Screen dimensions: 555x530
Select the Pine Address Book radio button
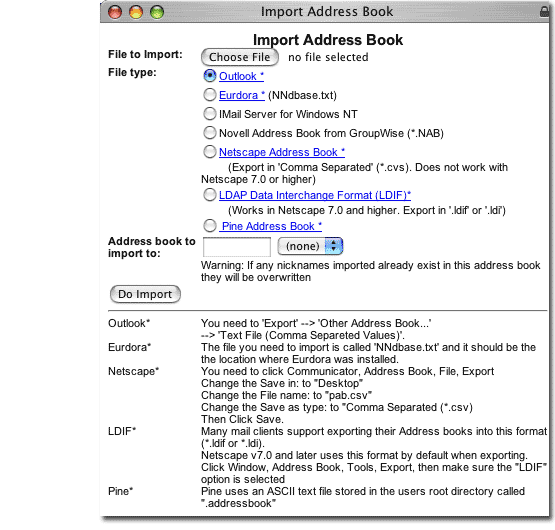(210, 226)
